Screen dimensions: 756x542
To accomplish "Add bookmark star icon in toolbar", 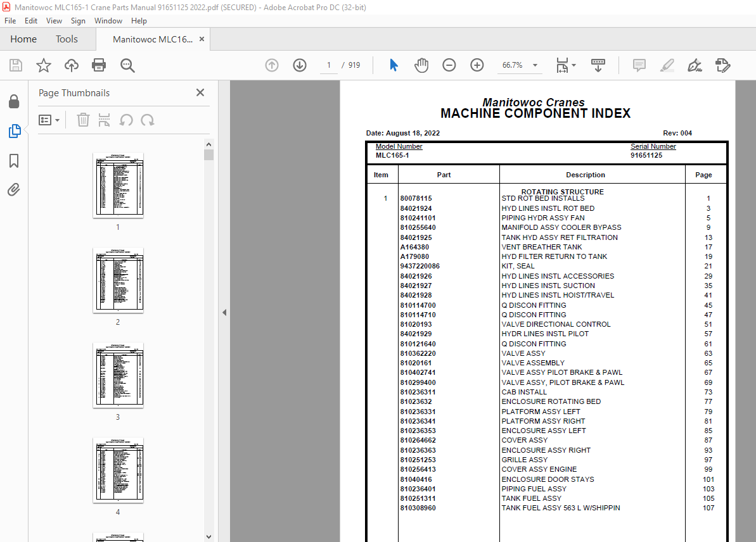I will (44, 65).
